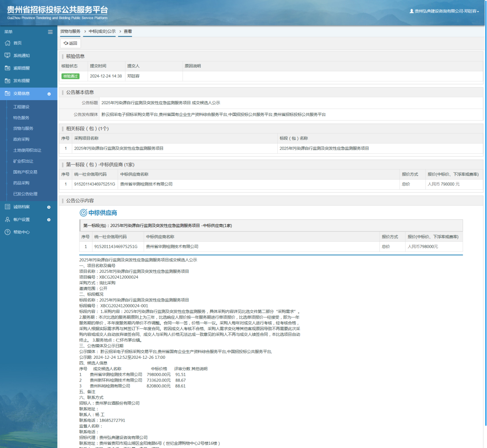This screenshot has height=448, width=487.
Task: Click the question mark icon beside 帮助中心
Action: 7,232
